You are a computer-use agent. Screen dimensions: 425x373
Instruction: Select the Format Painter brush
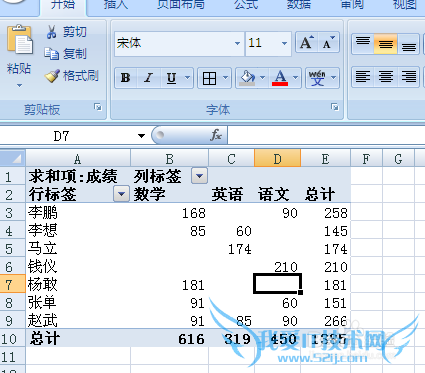(x=52, y=76)
